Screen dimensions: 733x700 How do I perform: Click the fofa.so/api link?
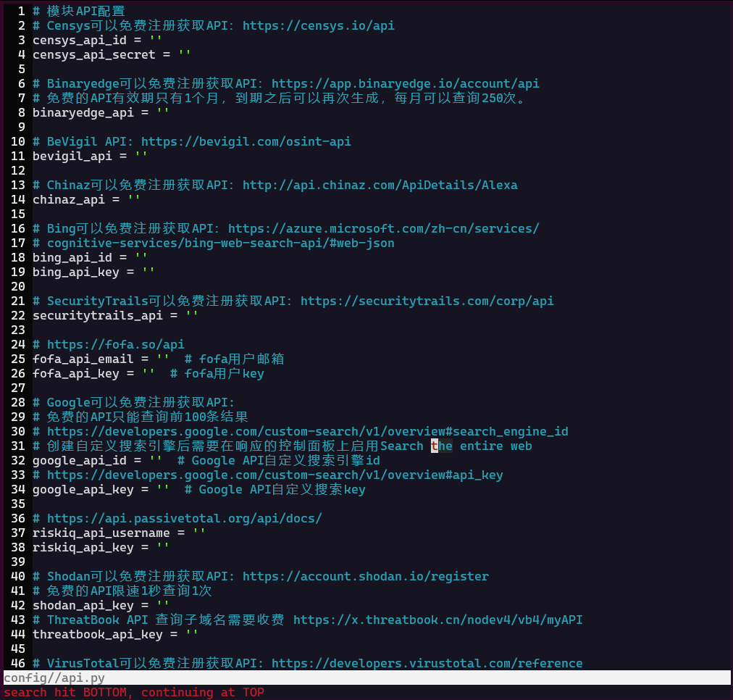click(115, 344)
